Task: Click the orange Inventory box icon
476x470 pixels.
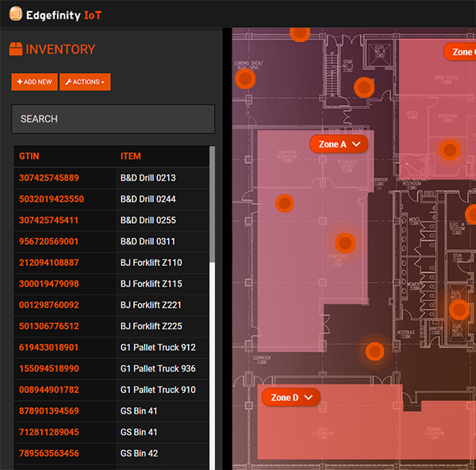Action: click(16, 49)
